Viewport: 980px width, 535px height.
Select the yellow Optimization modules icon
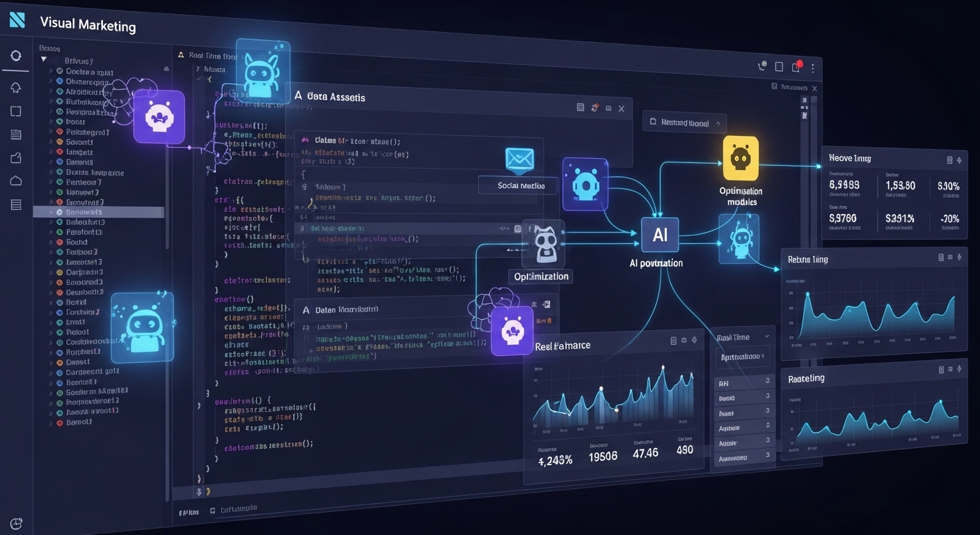pos(741,159)
